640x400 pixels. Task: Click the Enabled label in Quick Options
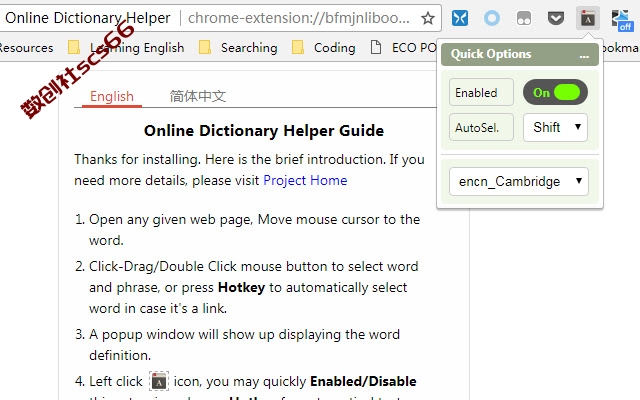(x=481, y=92)
